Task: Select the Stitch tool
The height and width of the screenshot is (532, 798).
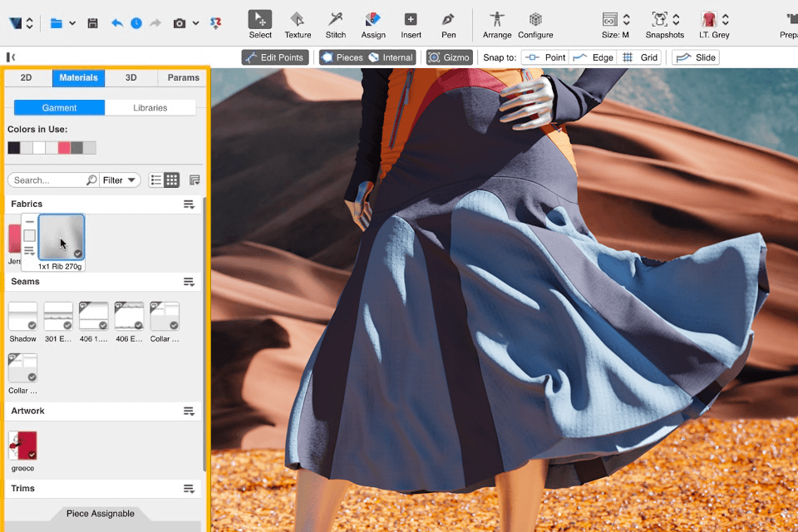Action: tap(336, 24)
